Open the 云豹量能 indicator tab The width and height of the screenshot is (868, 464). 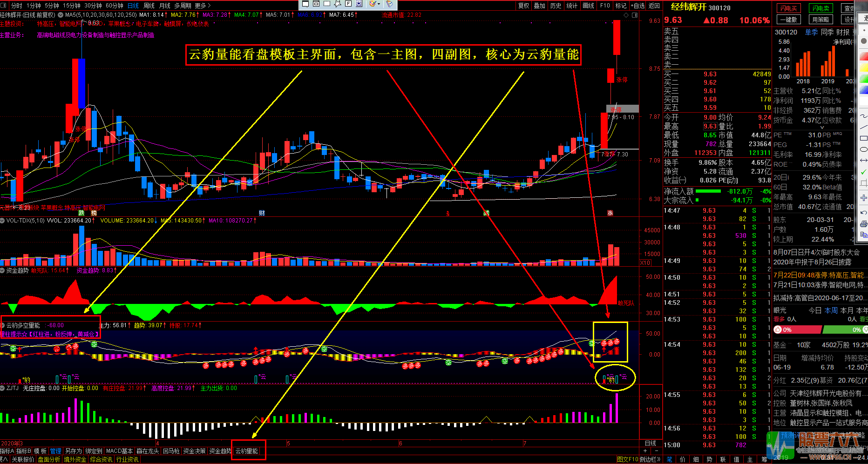pyautogui.click(x=246, y=451)
